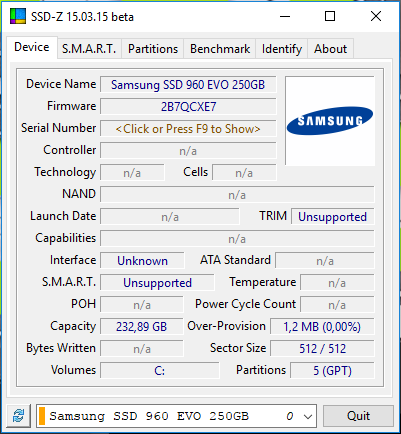
Task: Click the Controller n/a field
Action: [x=188, y=151]
